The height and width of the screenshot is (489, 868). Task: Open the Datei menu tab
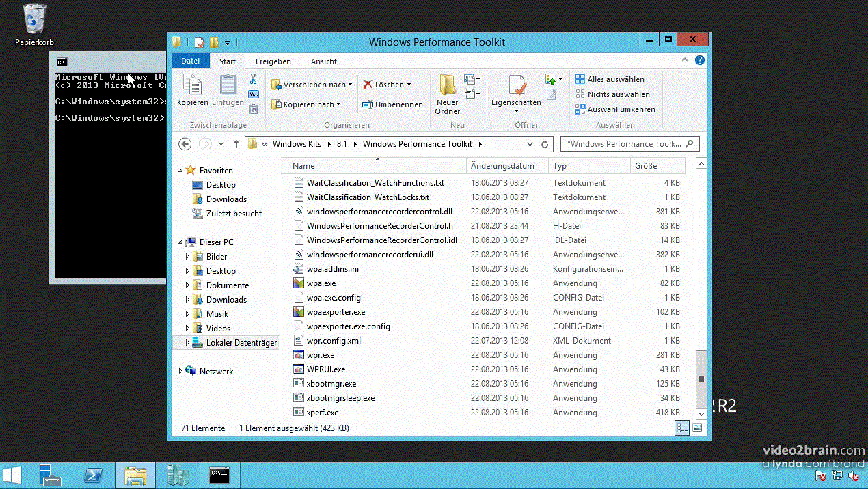(x=191, y=61)
